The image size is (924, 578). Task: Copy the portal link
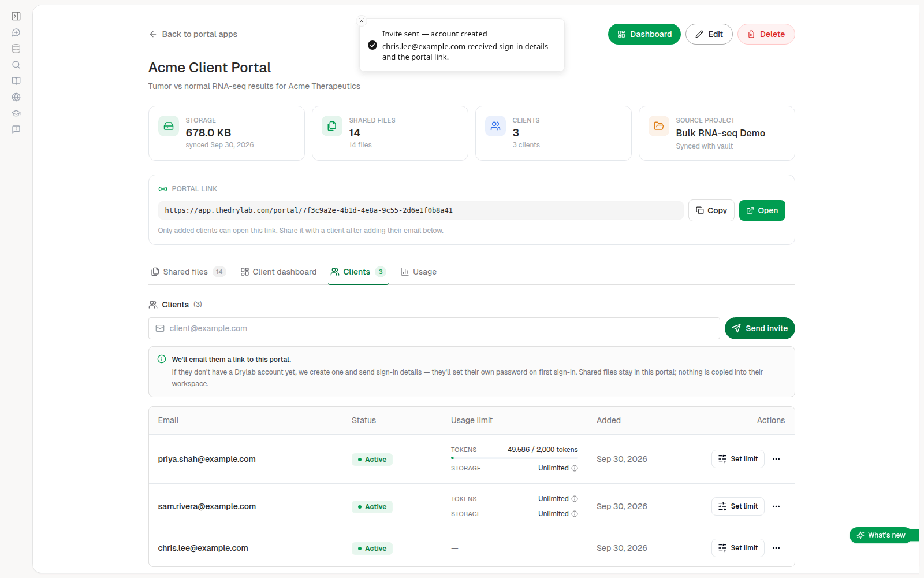tap(711, 210)
